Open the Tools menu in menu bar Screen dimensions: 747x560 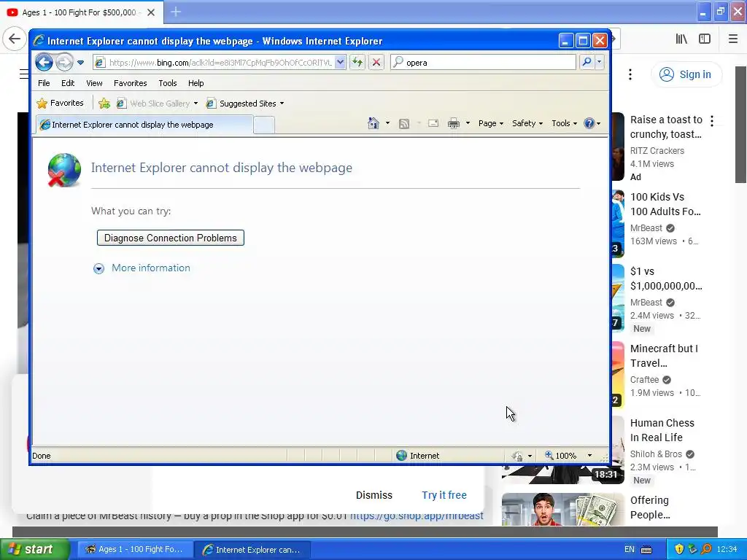pos(168,83)
